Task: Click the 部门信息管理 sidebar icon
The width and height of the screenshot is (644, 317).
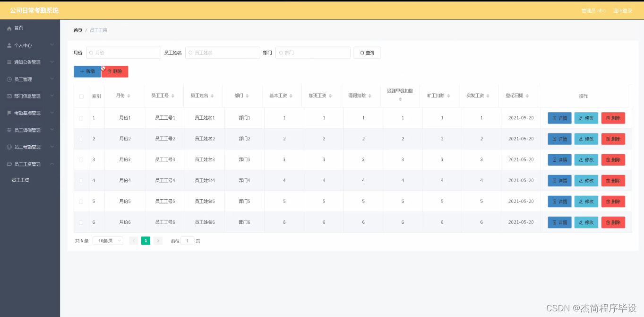Action: coord(9,96)
